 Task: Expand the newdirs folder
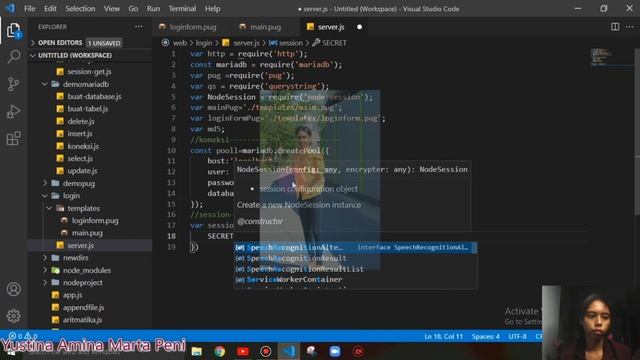tap(76, 258)
